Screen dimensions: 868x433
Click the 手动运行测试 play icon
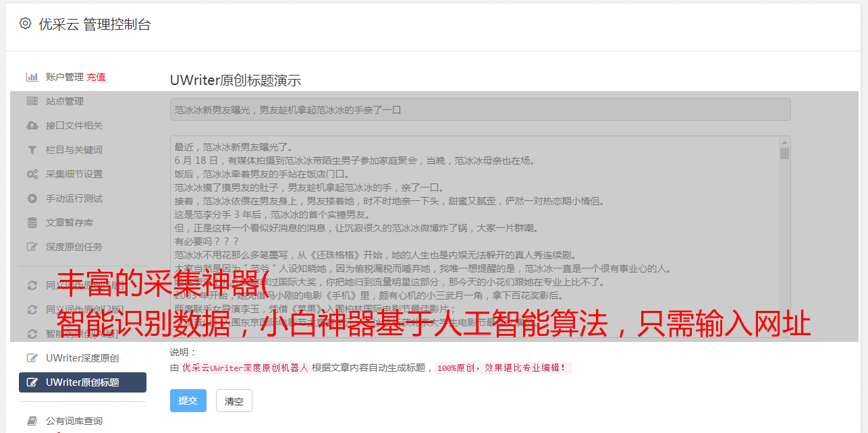point(32,198)
